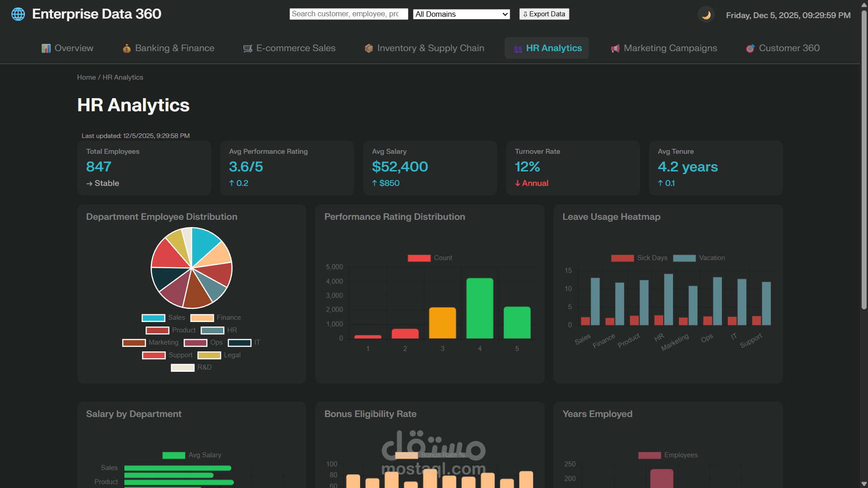The image size is (868, 488).
Task: Go to Inventory & Supply Chain tab
Action: coord(424,48)
